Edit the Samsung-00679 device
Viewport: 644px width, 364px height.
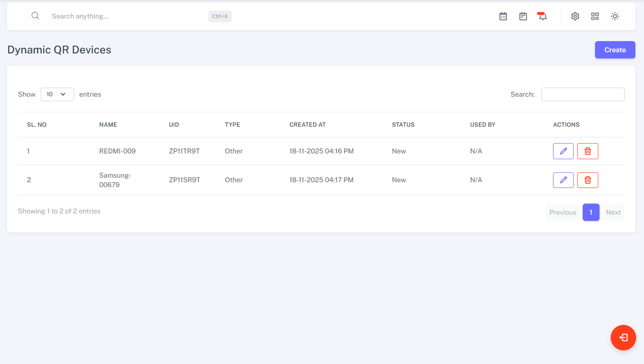click(563, 180)
